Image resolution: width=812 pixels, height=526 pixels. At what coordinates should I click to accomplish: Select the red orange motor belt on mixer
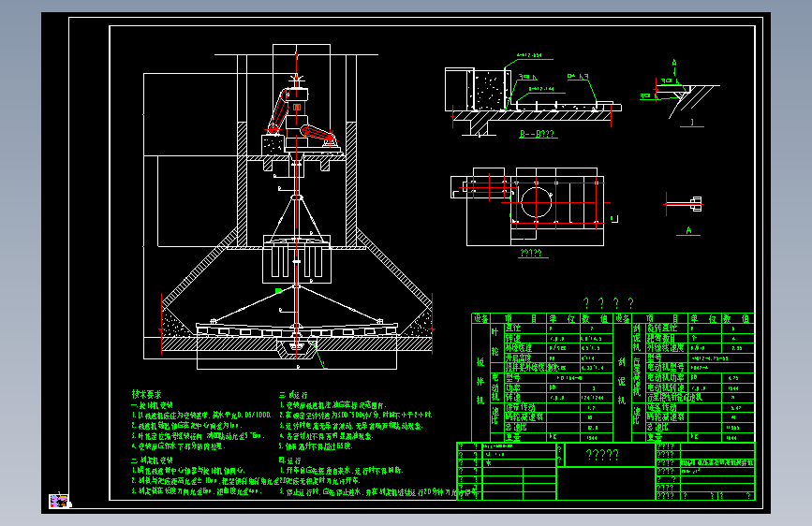280,111
